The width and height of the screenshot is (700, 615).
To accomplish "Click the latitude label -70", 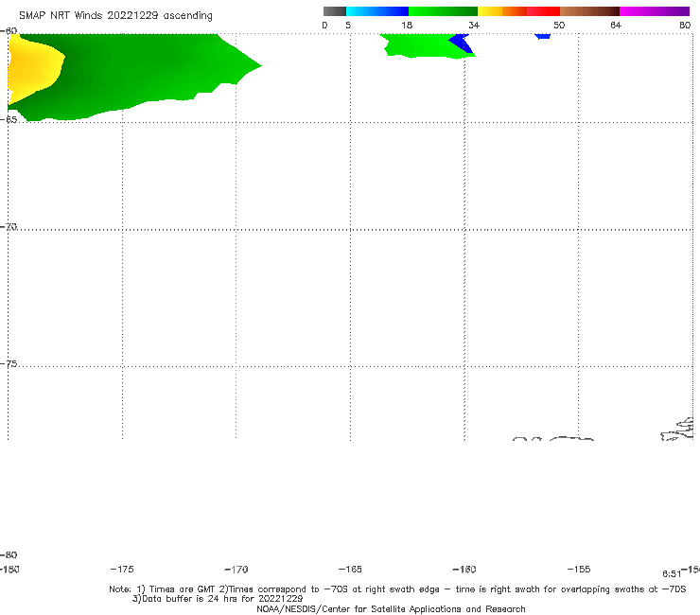I will click(x=9, y=227).
